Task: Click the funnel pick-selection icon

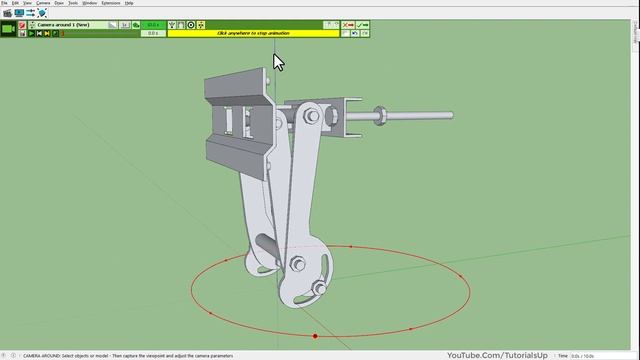Action: (172, 25)
